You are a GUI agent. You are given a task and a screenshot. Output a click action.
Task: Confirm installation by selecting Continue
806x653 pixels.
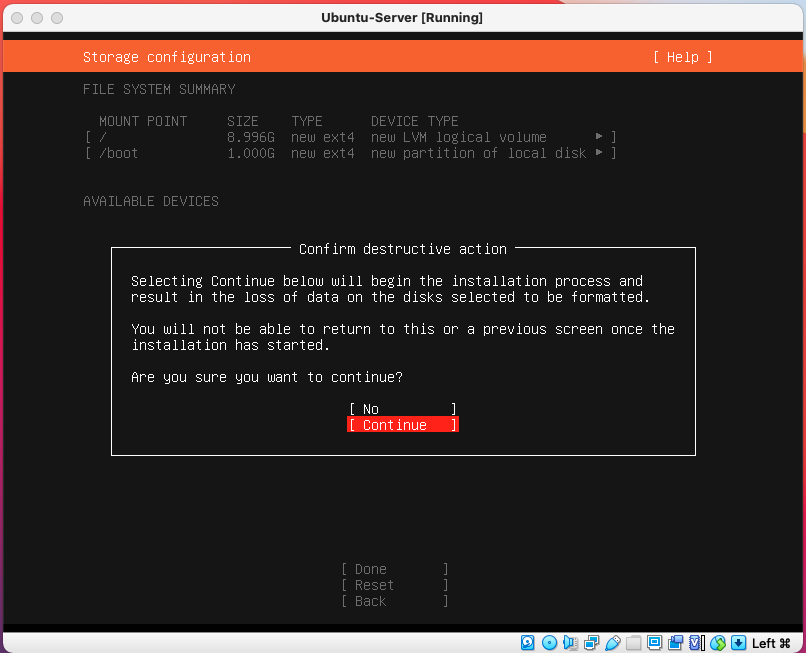click(x=402, y=425)
